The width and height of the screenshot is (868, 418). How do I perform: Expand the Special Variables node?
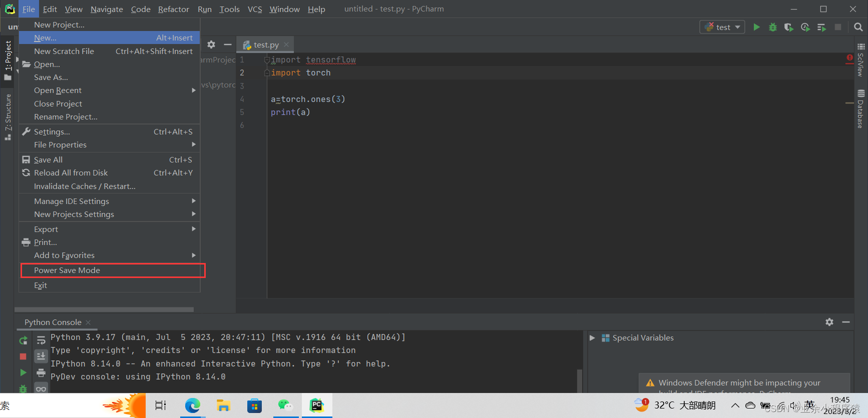coord(592,338)
